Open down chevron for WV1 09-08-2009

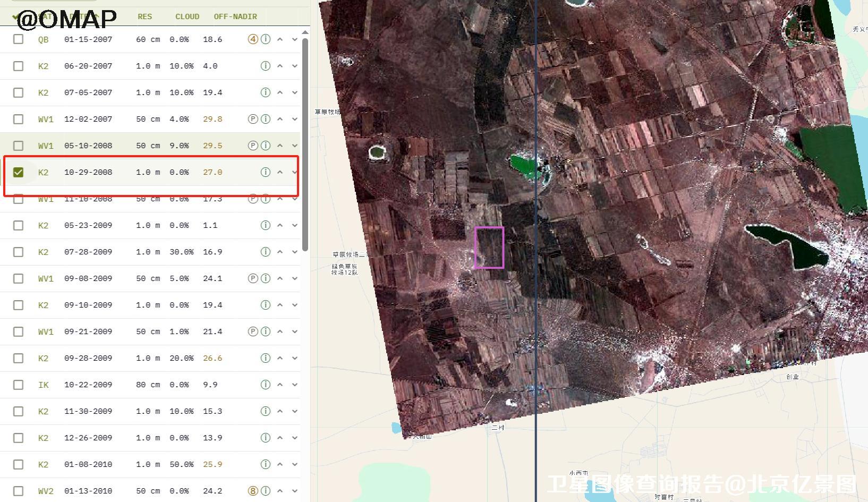pyautogui.click(x=295, y=278)
